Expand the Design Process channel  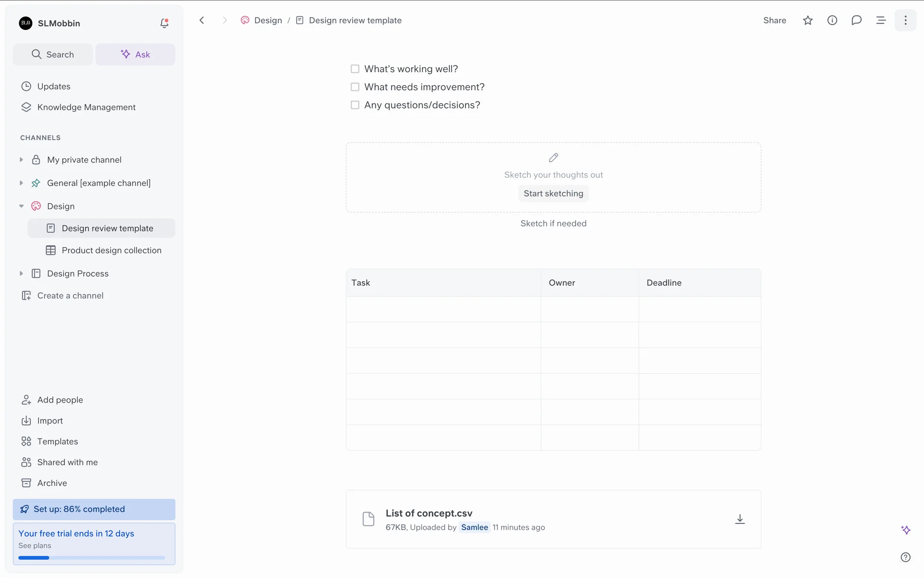coord(21,274)
